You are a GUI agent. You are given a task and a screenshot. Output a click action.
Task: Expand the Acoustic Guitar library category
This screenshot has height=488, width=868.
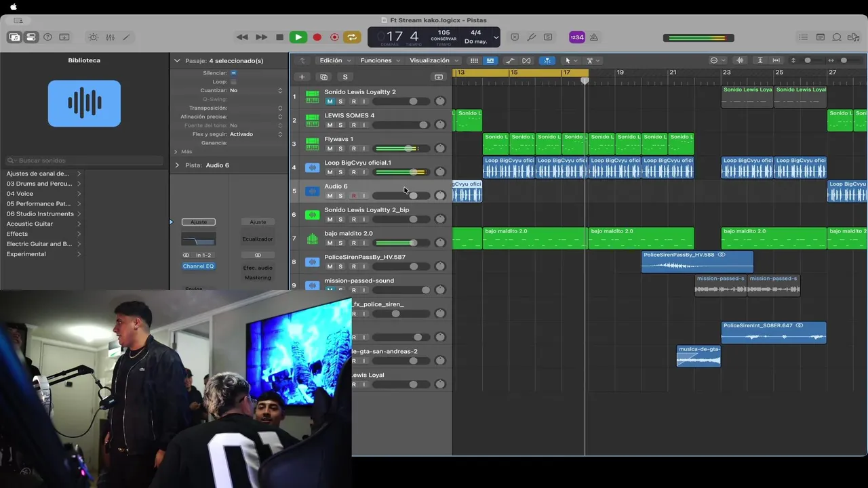[43, 224]
